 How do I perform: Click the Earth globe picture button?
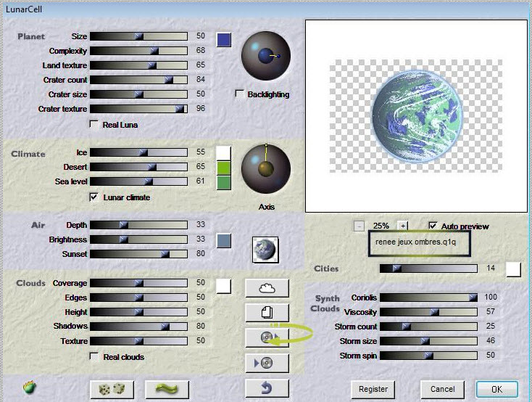pyautogui.click(x=265, y=250)
